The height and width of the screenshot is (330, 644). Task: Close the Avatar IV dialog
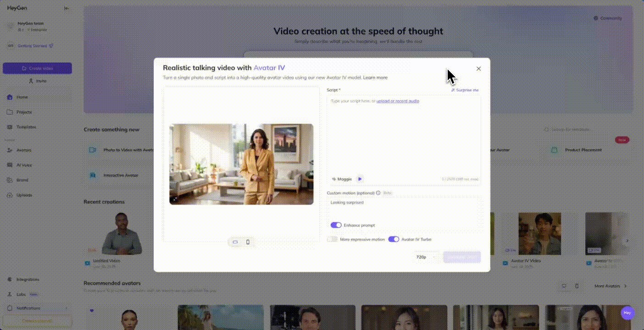478,69
